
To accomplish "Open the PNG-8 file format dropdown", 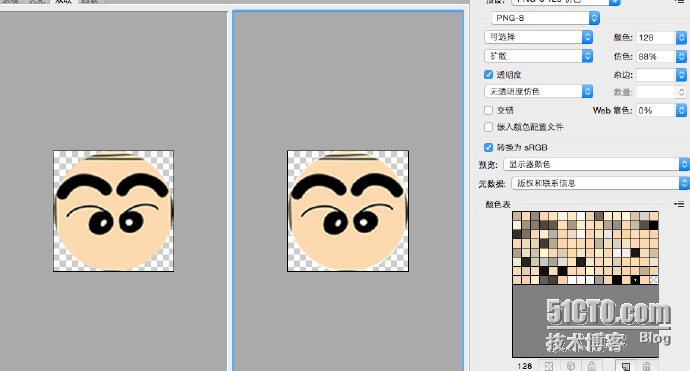I will 545,18.
